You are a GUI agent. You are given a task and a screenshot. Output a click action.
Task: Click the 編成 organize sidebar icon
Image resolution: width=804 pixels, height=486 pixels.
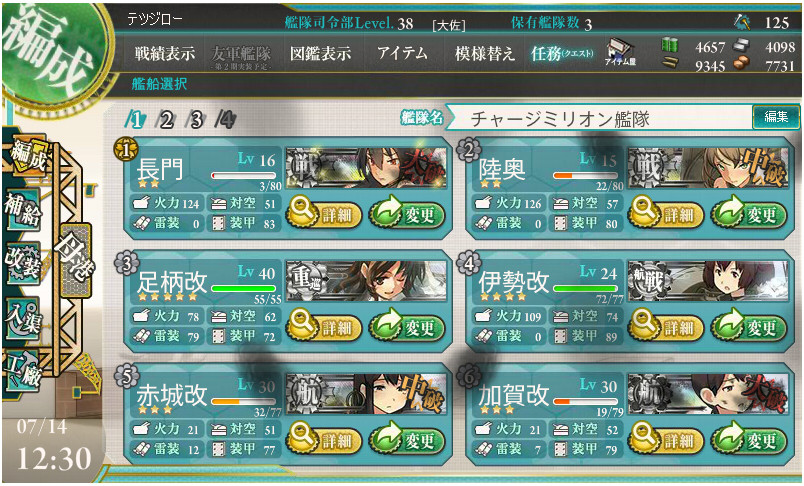pos(28,155)
